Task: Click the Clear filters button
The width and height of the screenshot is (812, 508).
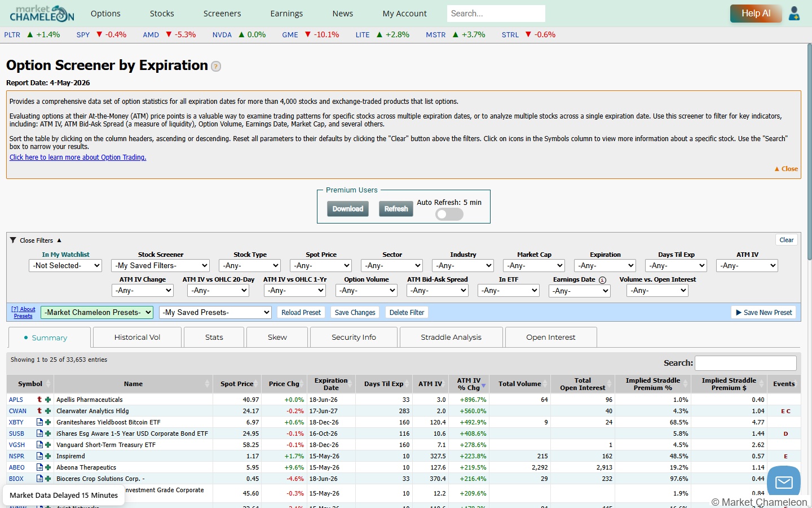Action: (786, 240)
